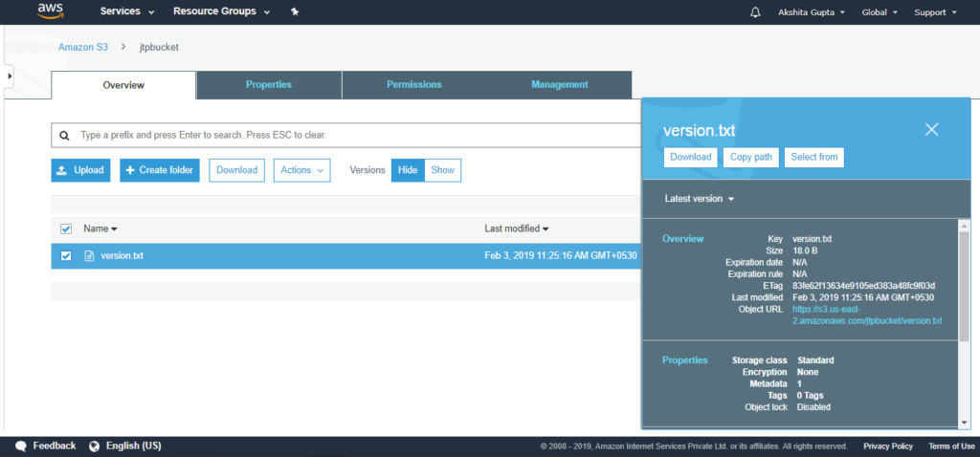This screenshot has height=457, width=980.
Task: Switch to the Management tab
Action: click(x=559, y=85)
